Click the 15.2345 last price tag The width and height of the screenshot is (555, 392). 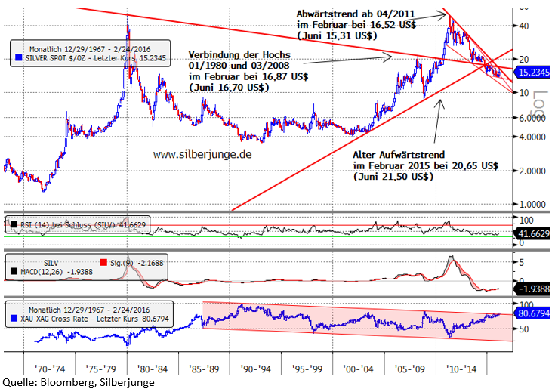tap(535, 73)
